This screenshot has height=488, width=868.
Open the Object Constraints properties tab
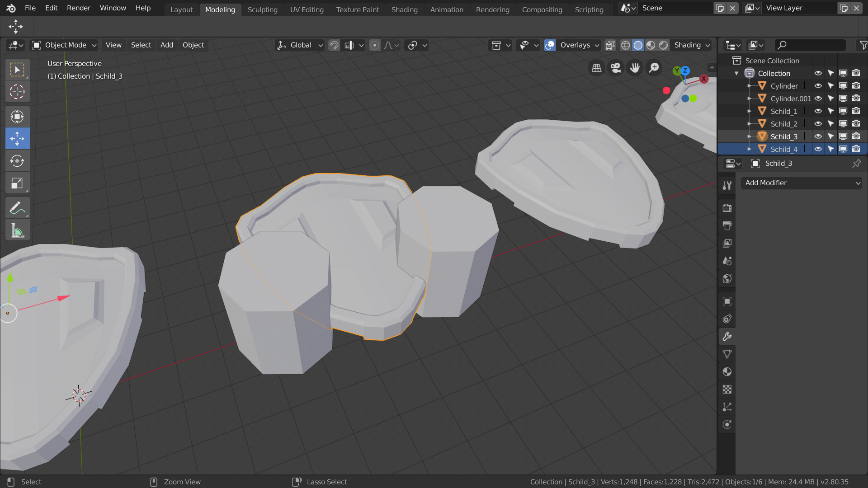727,319
